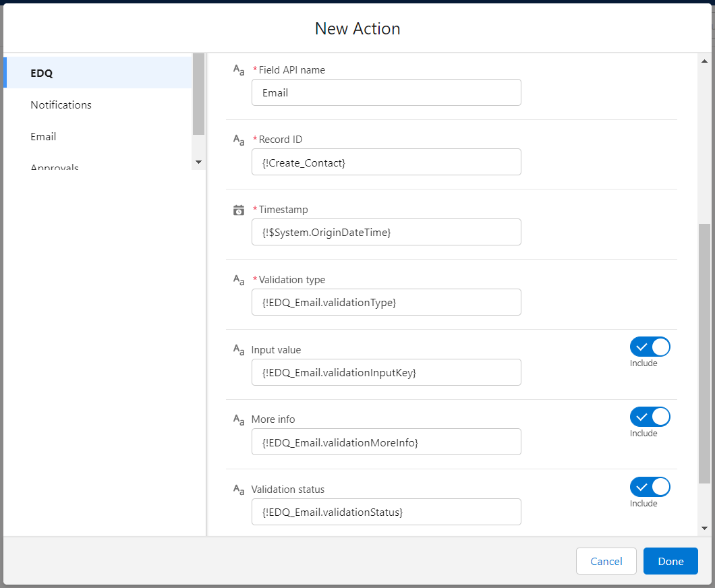The height and width of the screenshot is (588, 715).
Task: Click the Cancel button
Action: click(606, 561)
